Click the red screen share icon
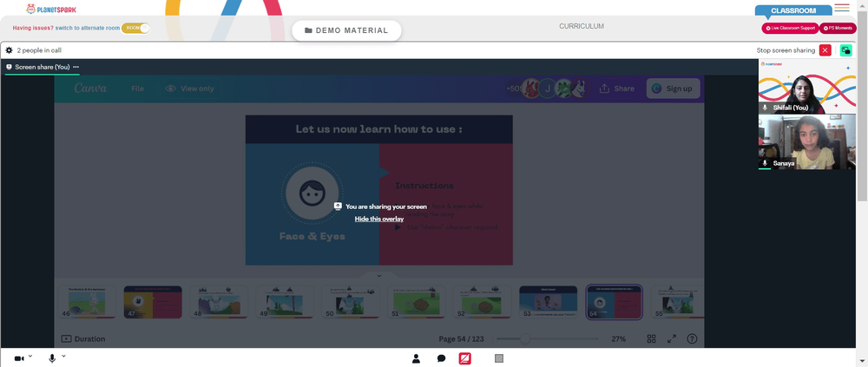This screenshot has width=868, height=367. click(465, 358)
